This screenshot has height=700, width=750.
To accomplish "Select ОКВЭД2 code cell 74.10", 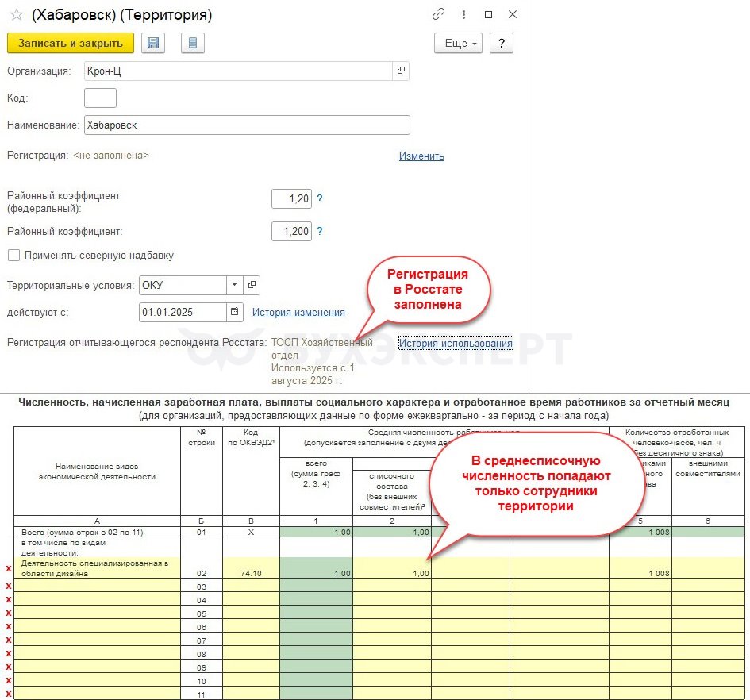I will click(x=251, y=568).
